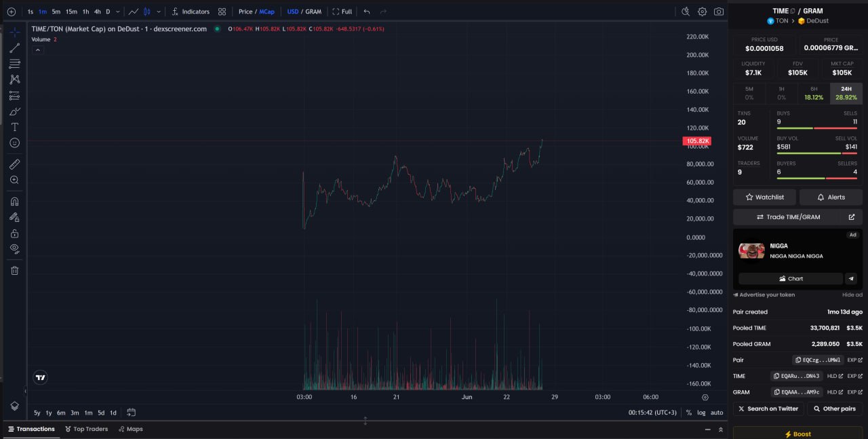Toggle hide all drawings eye icon

coord(14,249)
